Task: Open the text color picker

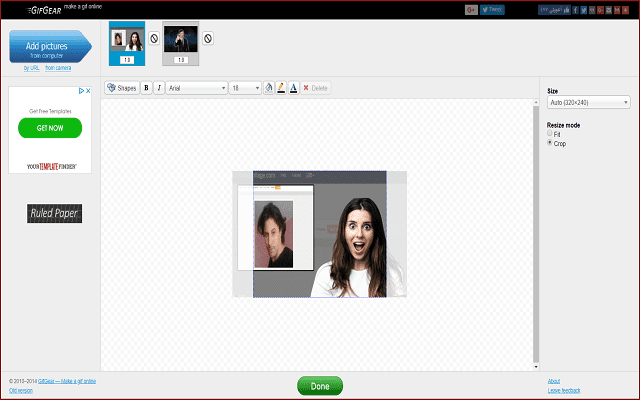Action: [x=293, y=88]
